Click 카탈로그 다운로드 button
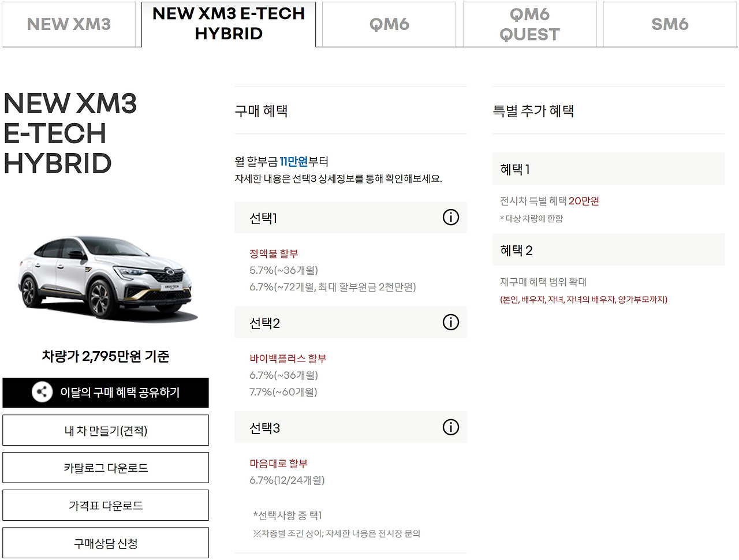 tap(106, 468)
